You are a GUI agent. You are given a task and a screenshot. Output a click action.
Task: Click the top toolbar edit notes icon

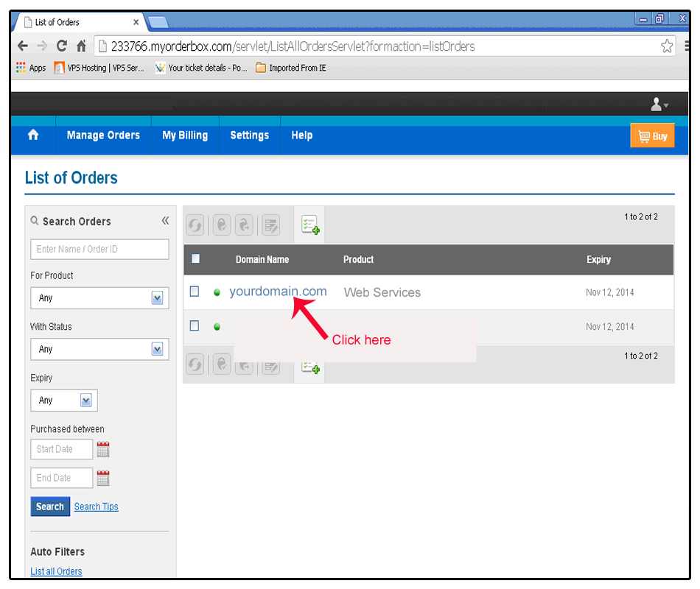[x=270, y=225]
